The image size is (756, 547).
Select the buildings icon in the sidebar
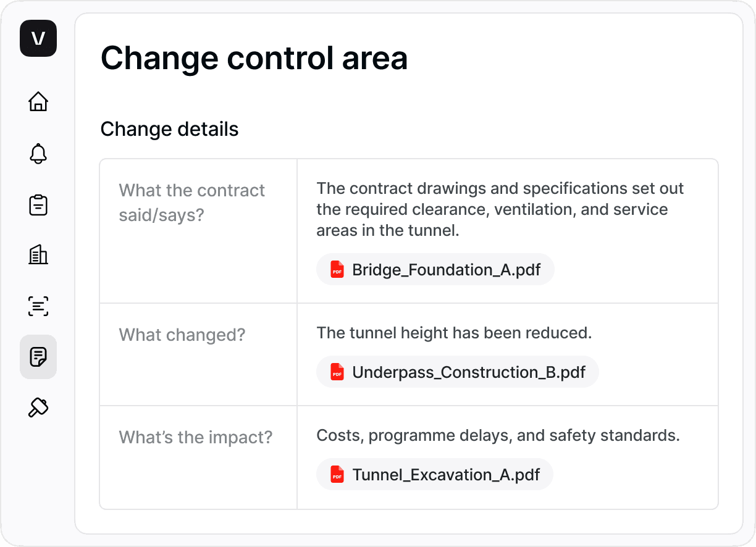tap(38, 254)
